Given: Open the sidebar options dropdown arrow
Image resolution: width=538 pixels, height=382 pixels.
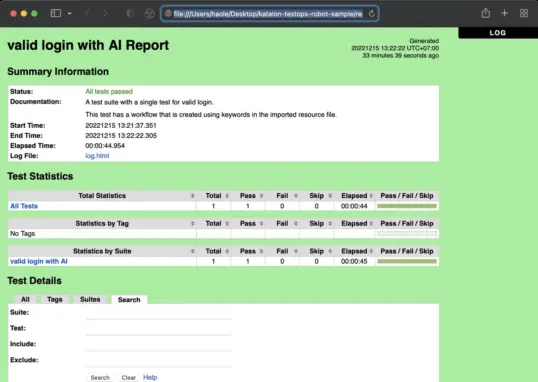Looking at the screenshot, I should [70, 13].
